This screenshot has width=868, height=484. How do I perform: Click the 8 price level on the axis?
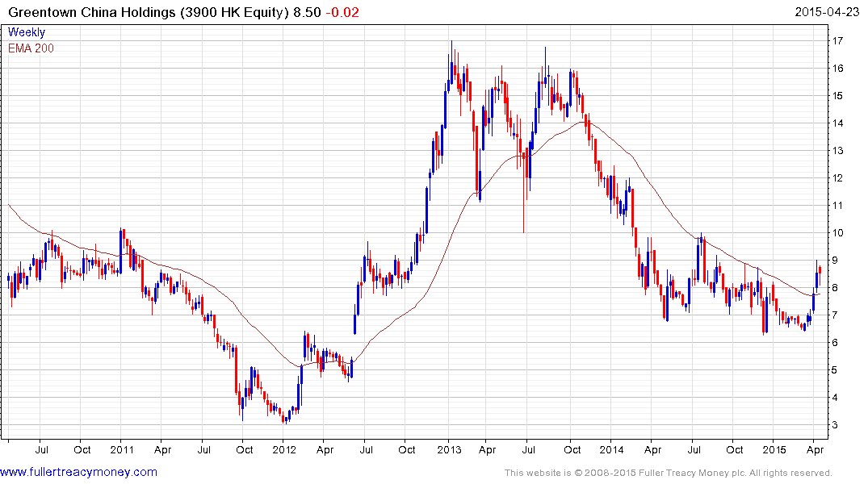tap(837, 288)
